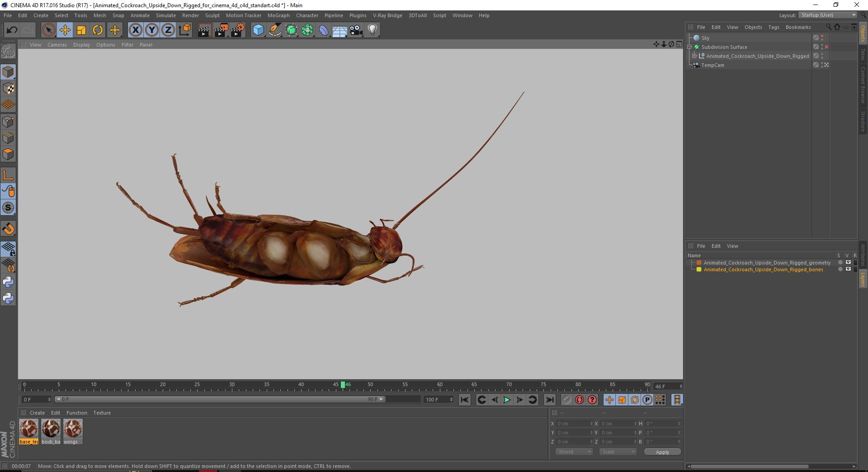Add a Light object
The height and width of the screenshot is (472, 868).
click(372, 30)
